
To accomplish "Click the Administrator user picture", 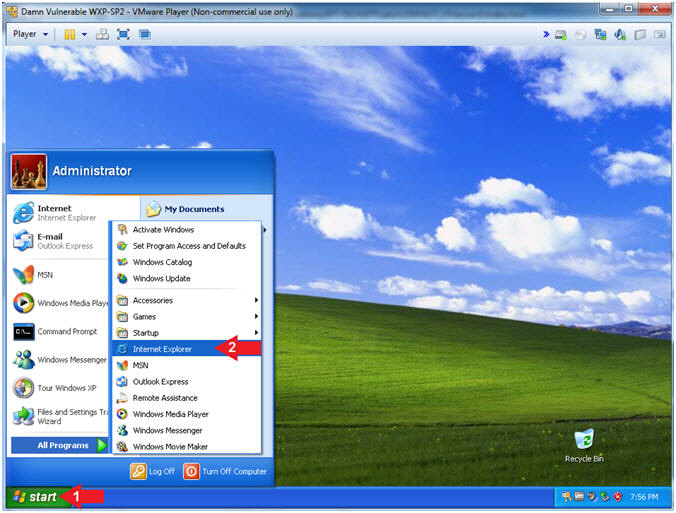I will pos(29,172).
